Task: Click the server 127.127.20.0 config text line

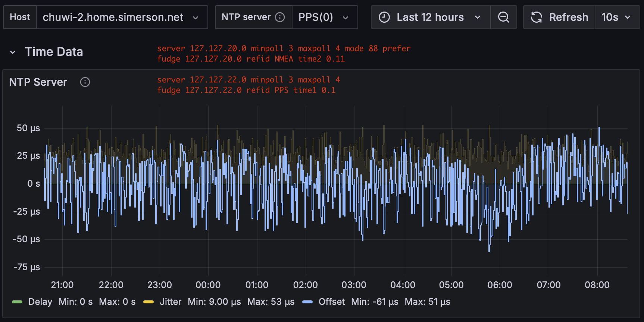Action: pos(284,48)
